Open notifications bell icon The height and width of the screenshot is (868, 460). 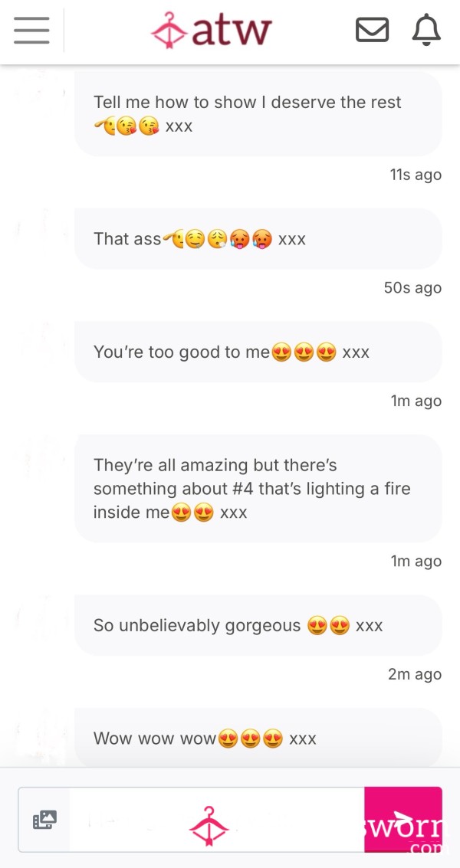426,30
